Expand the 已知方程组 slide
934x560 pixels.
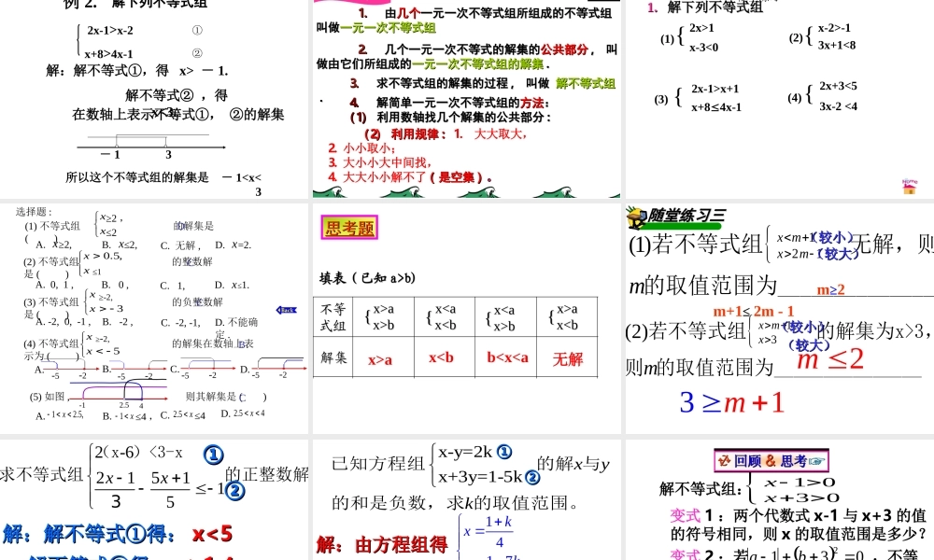coord(467,495)
